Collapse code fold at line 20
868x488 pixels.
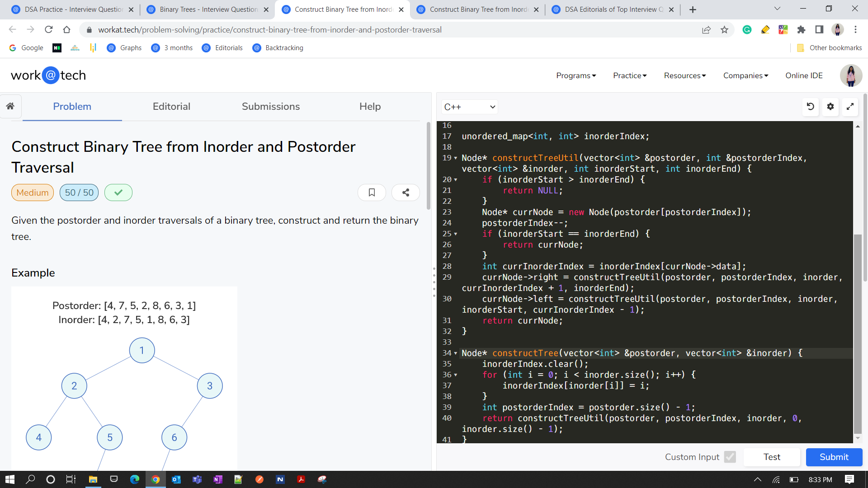[x=456, y=180]
